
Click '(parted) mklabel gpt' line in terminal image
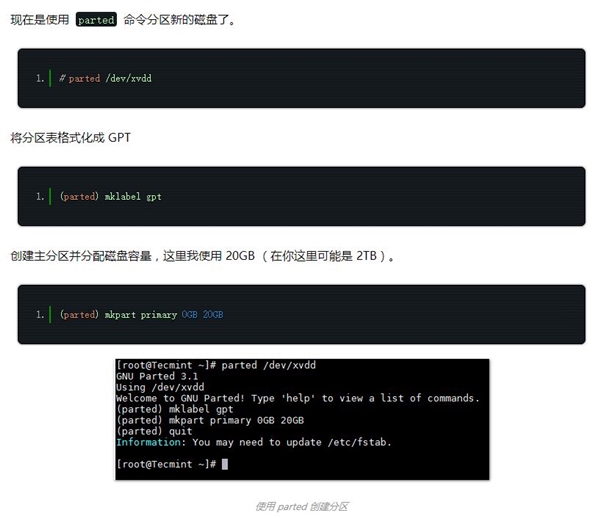click(x=175, y=409)
